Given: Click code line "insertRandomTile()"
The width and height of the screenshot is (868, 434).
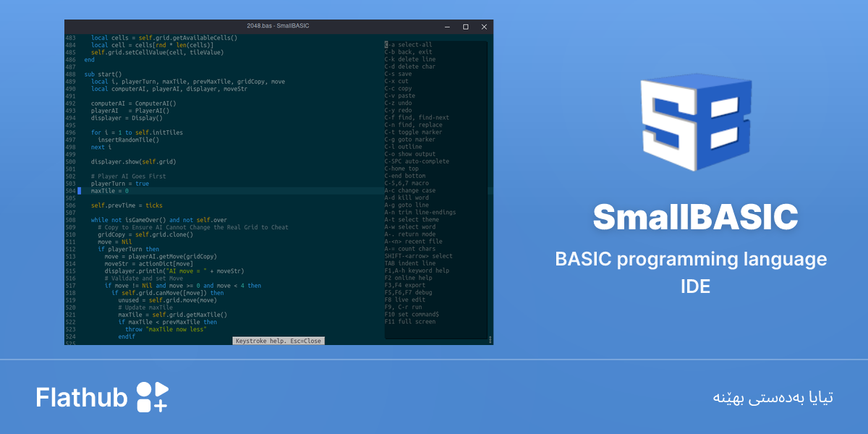Looking at the screenshot, I should 129,140.
